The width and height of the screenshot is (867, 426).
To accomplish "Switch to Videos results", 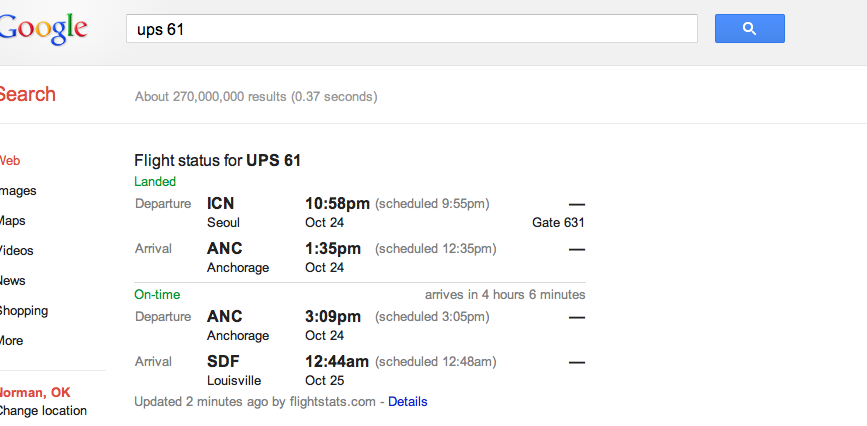I will (x=16, y=251).
